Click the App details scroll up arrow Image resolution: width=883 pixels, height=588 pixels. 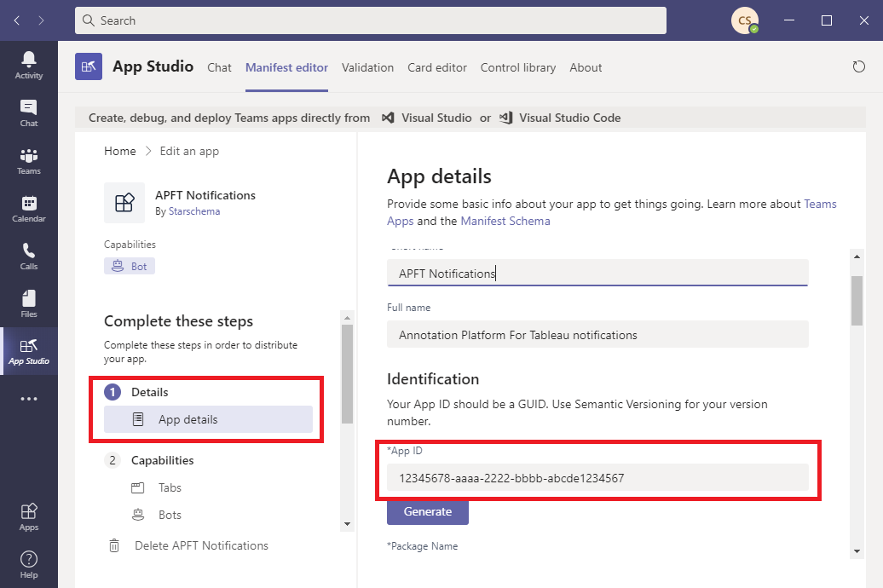(857, 257)
